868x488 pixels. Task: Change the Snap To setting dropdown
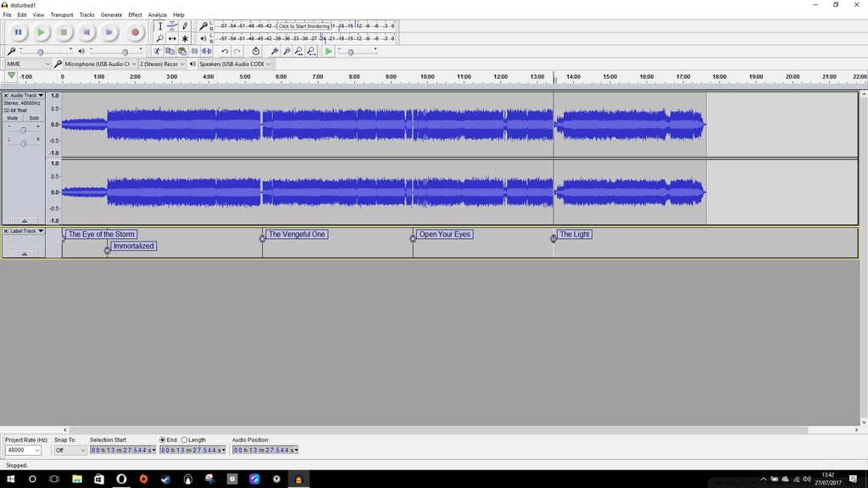[x=71, y=450]
